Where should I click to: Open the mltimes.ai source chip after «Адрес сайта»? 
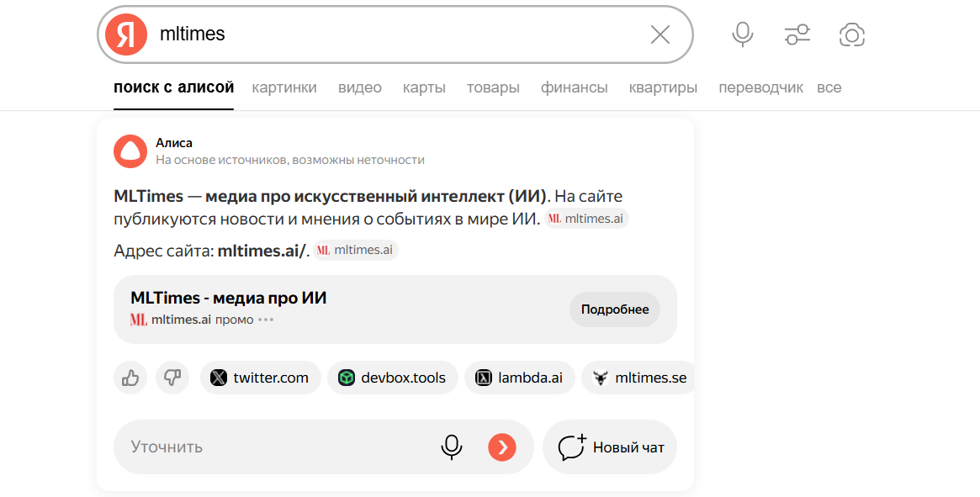(x=357, y=250)
